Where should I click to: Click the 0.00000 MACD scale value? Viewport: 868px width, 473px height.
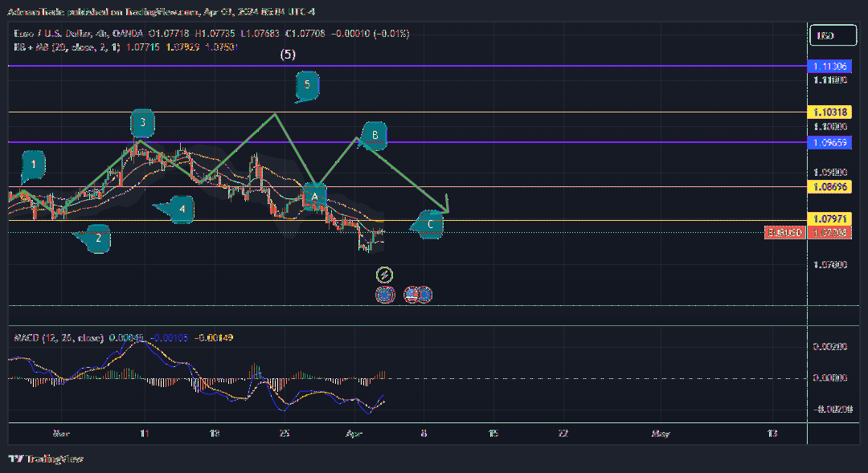coord(829,378)
